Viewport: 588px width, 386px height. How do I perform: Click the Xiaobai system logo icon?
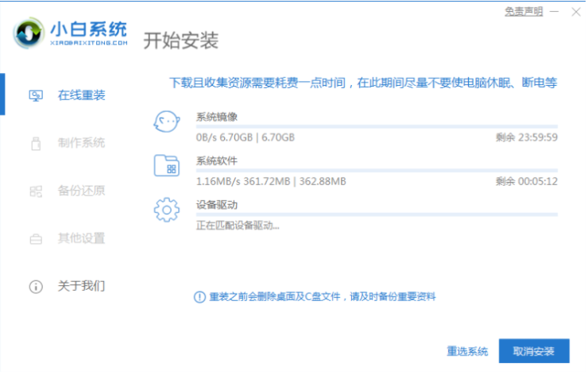[x=32, y=34]
